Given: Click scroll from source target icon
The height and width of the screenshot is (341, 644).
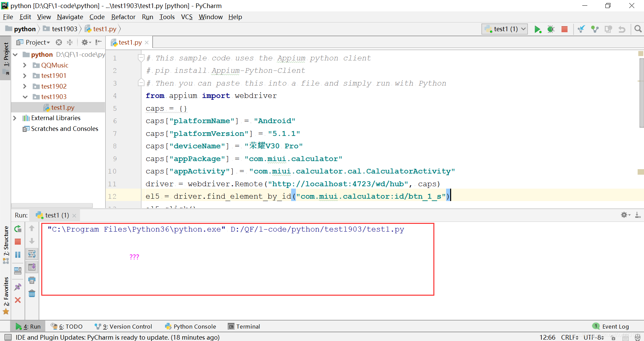Looking at the screenshot, I should point(59,42).
